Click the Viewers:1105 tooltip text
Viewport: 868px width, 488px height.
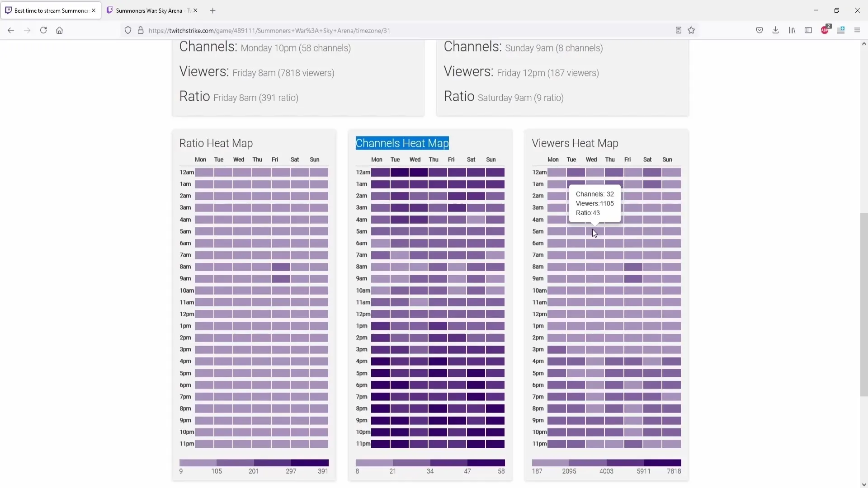[595, 203]
